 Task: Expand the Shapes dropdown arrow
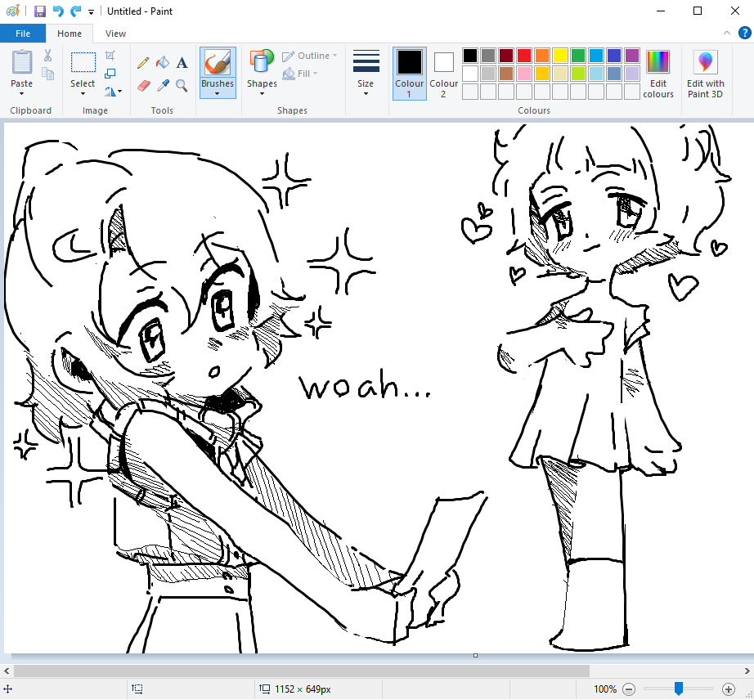tap(262, 94)
